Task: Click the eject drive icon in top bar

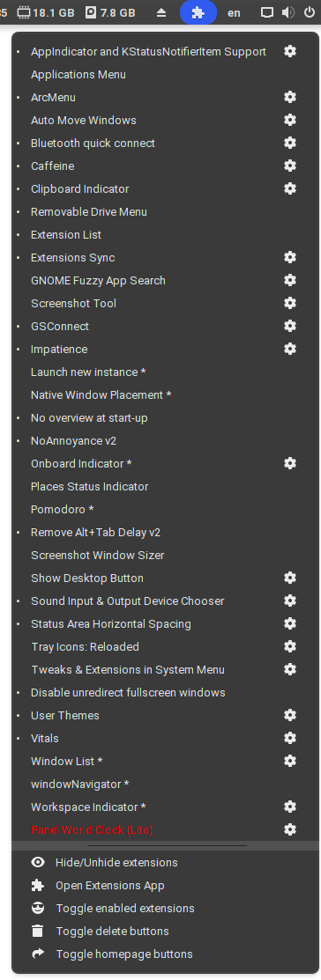Action: [161, 12]
